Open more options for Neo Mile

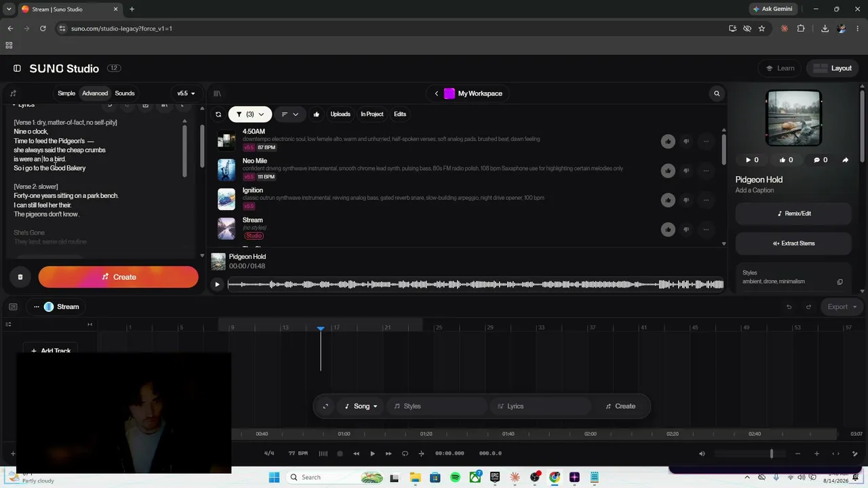pyautogui.click(x=706, y=170)
